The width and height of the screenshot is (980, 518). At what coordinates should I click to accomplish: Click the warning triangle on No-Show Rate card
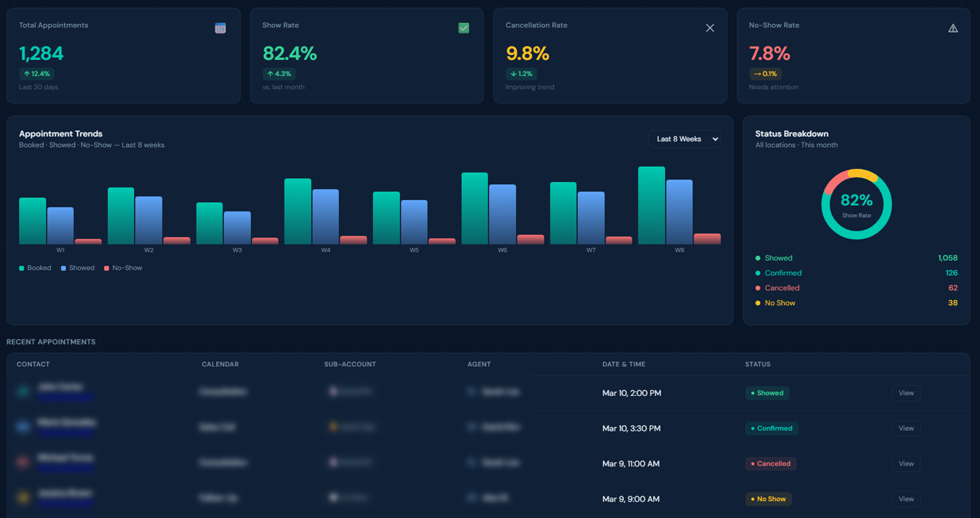(x=954, y=28)
